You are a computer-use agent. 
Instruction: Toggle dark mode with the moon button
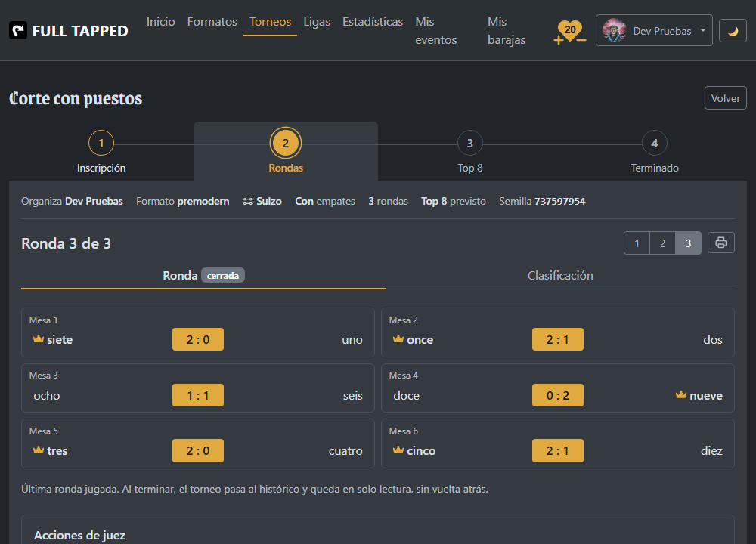click(x=733, y=31)
